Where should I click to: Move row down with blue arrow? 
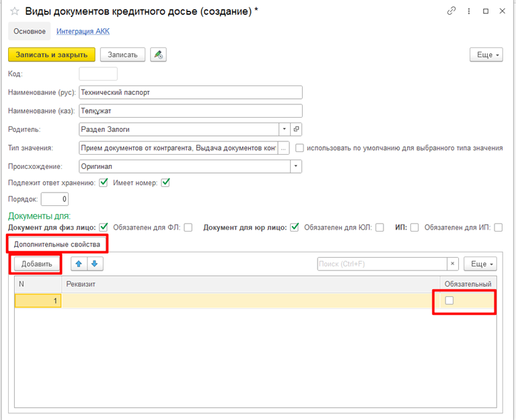tap(95, 264)
